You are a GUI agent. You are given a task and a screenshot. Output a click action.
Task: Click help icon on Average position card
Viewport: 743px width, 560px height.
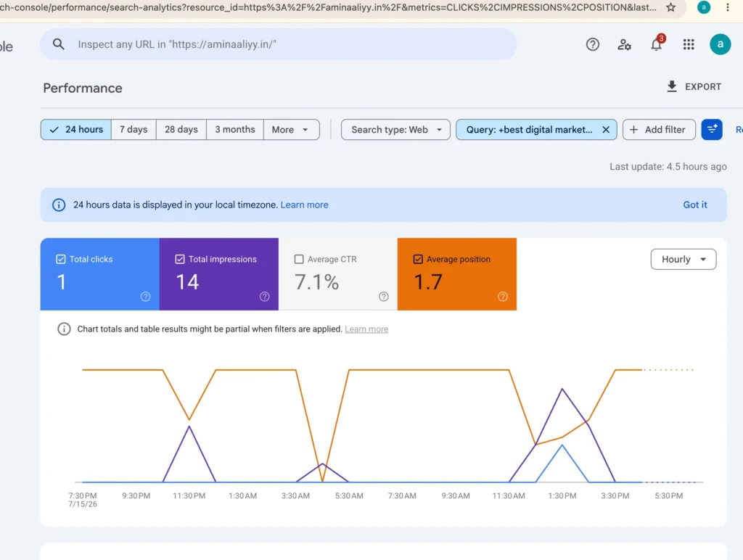(503, 297)
